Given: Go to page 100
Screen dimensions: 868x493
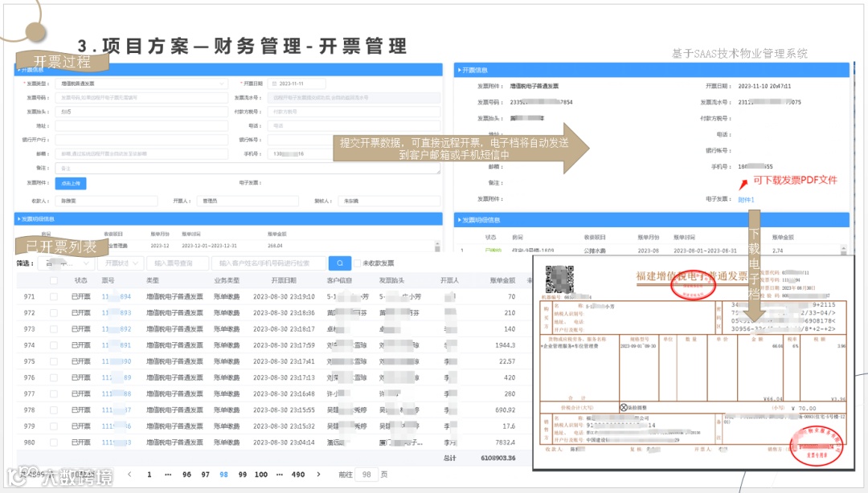Looking at the screenshot, I should pyautogui.click(x=260, y=475).
